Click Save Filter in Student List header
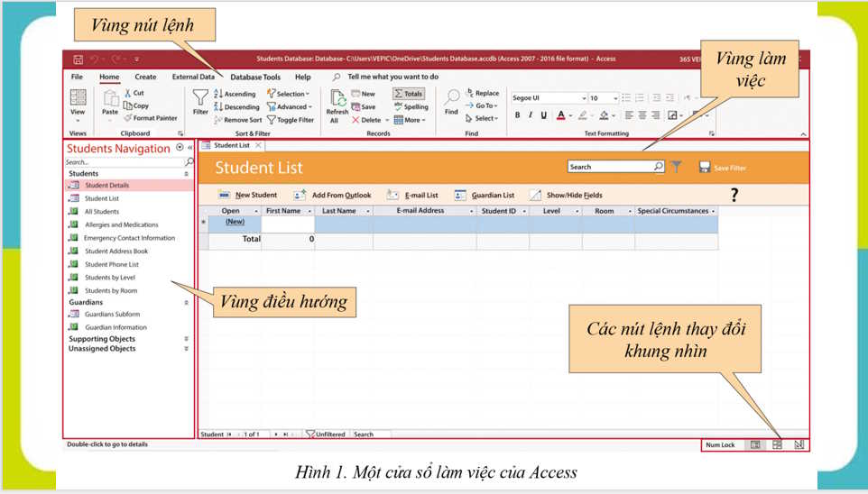The width and height of the screenshot is (868, 494). point(723,167)
